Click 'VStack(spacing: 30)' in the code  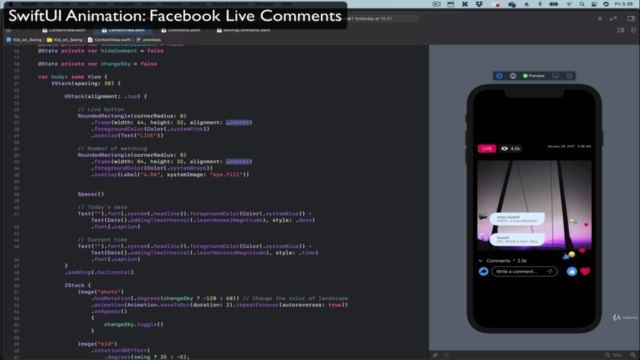click(86, 83)
